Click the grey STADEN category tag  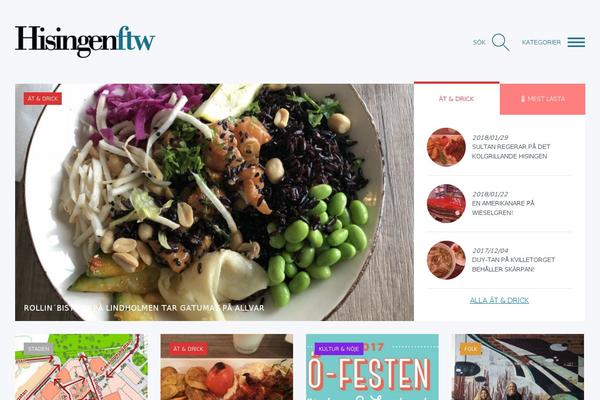[38, 349]
